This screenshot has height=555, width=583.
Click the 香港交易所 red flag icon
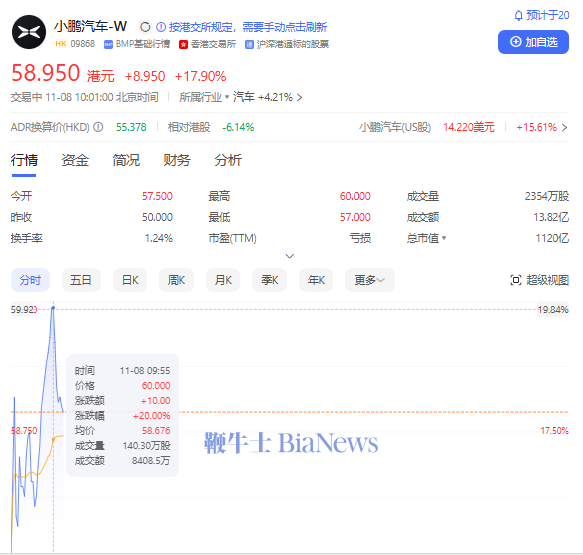[183, 45]
